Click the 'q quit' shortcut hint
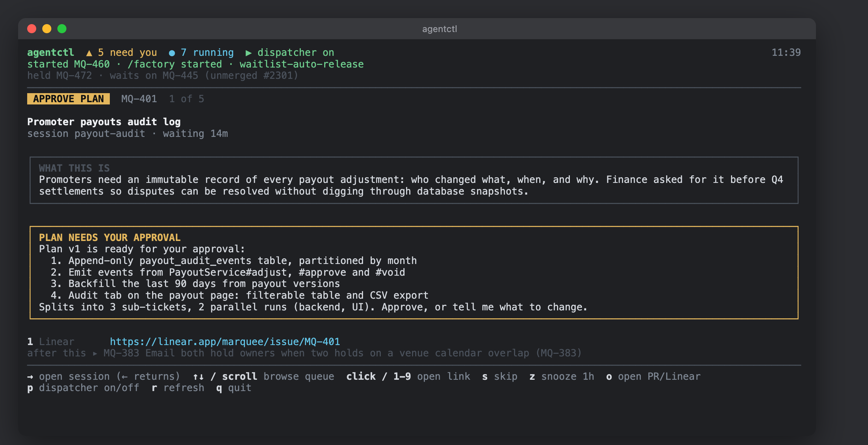The height and width of the screenshot is (445, 868). coord(234,388)
